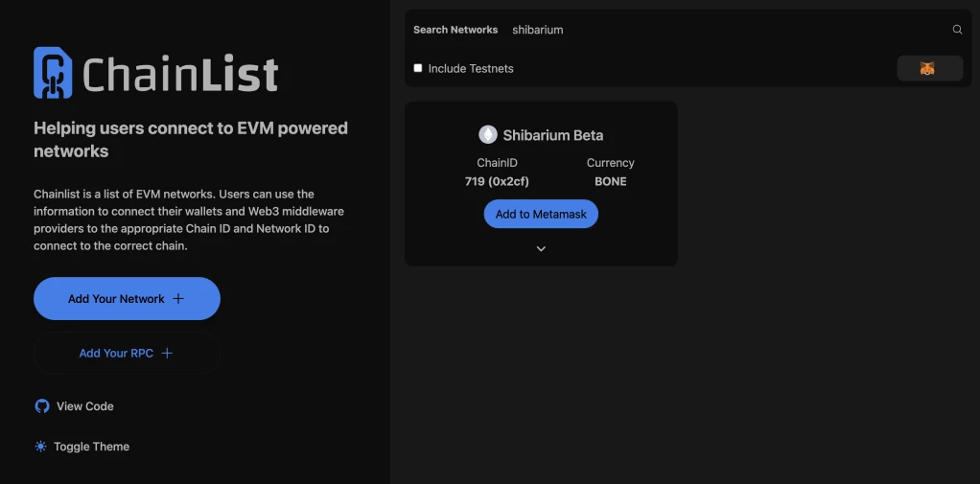Screen dimensions: 980x484
Task: Click the Ethereum icon beside Shibarium Beta
Action: [487, 135]
